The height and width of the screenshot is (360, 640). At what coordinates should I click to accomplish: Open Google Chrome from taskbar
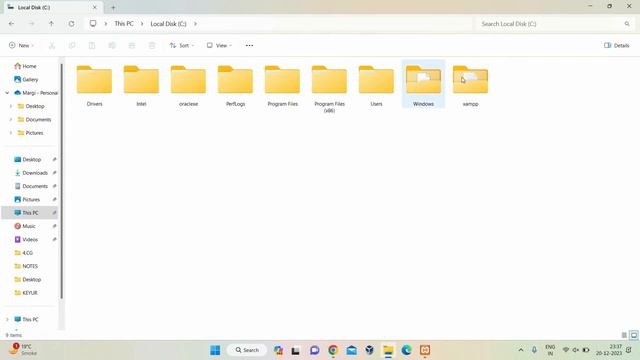(x=333, y=350)
